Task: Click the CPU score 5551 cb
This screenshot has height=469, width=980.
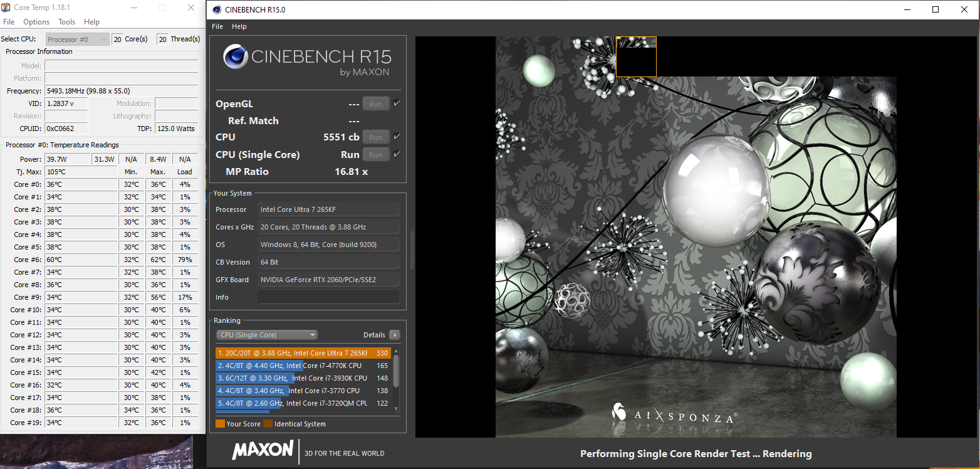Action: 341,137
